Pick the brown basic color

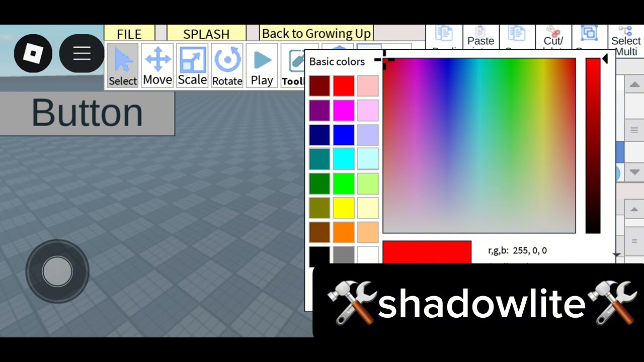pyautogui.click(x=319, y=232)
